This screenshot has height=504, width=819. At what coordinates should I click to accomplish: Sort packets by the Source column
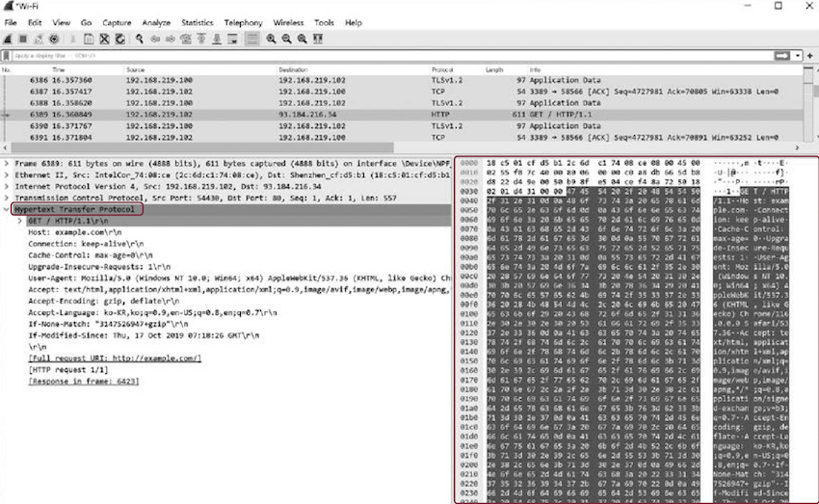click(x=135, y=69)
